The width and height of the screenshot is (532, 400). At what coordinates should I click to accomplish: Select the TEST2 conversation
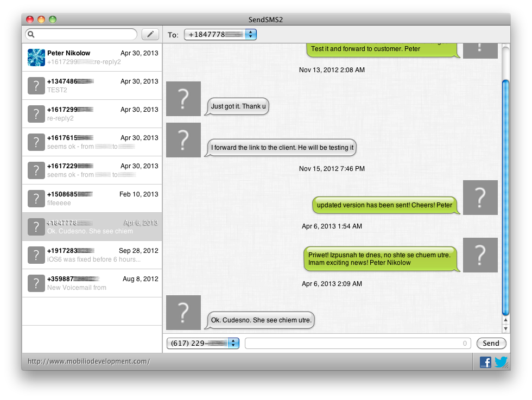coord(92,86)
